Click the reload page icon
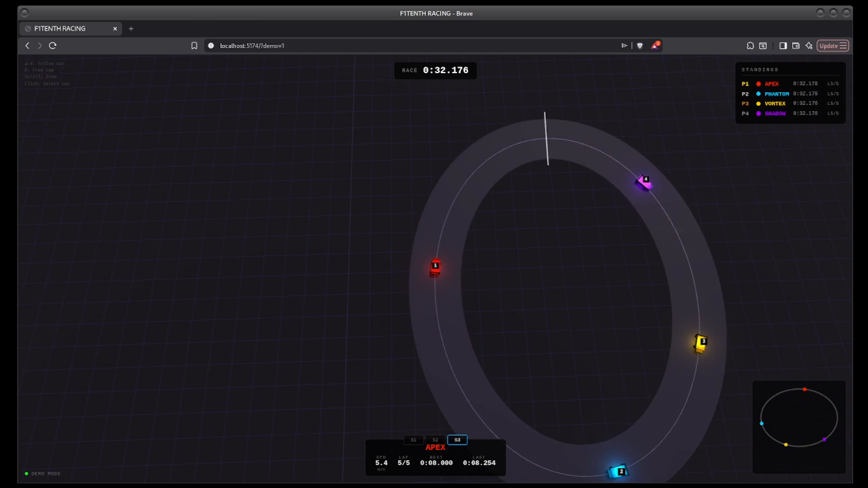The width and height of the screenshot is (868, 488). tap(53, 45)
